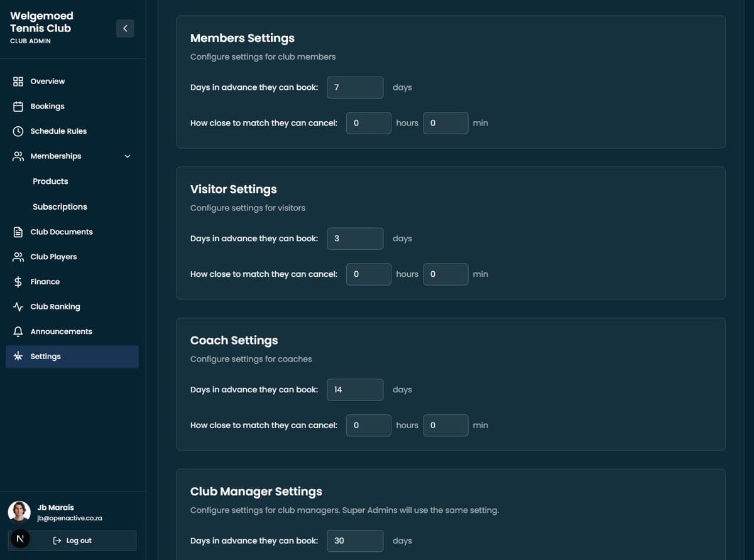Collapse the Memberships submenu chevron

(128, 156)
